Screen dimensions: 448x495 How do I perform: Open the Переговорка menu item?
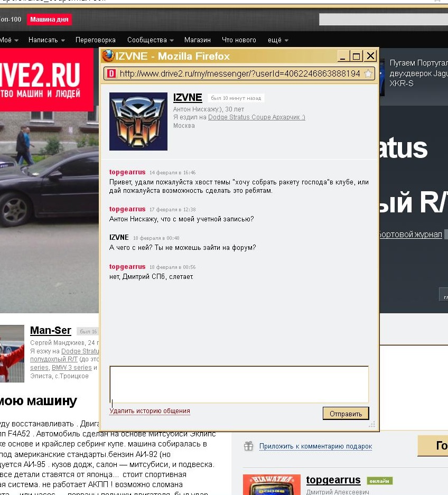pos(95,40)
